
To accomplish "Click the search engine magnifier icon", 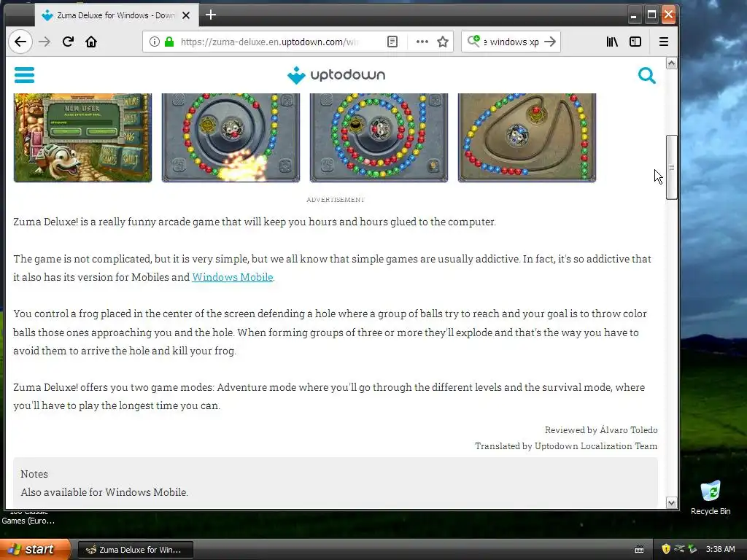I will 473,42.
